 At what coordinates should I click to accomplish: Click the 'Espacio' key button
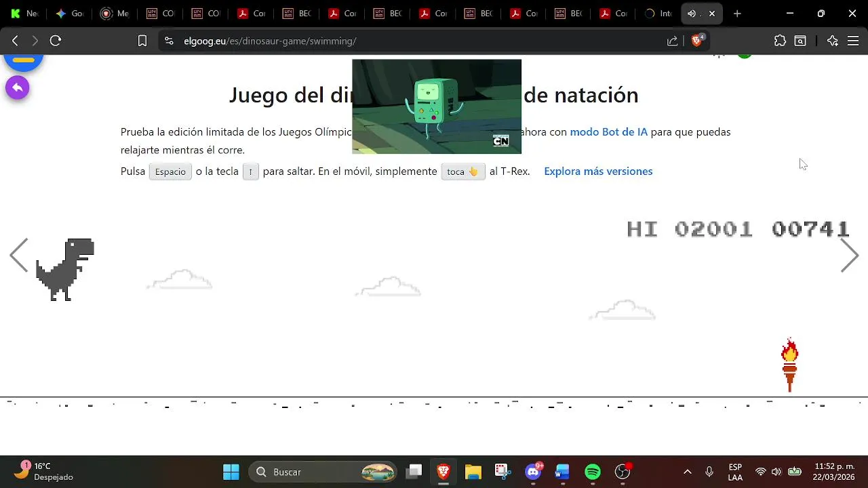click(x=170, y=172)
